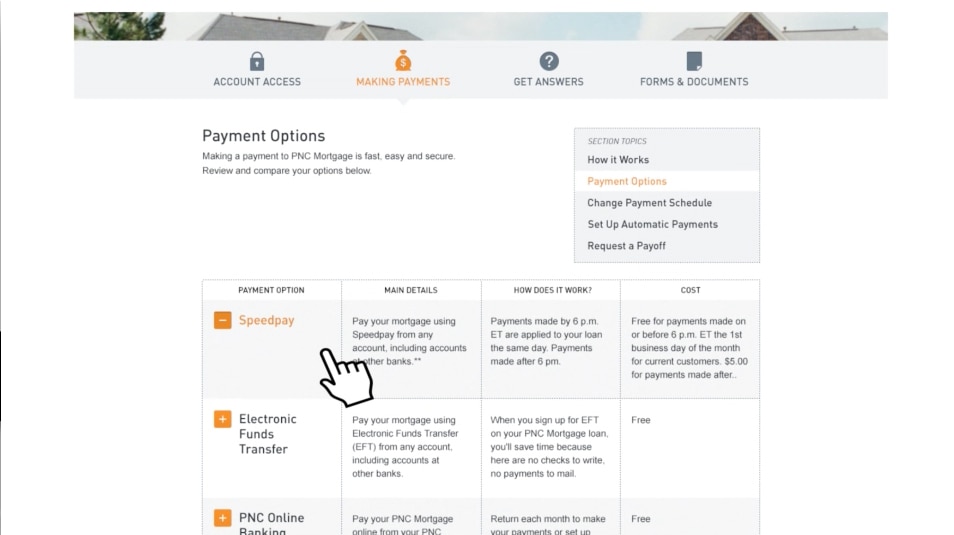Click the Free cost for Electronic Funds Transfer
Image resolution: width=954 pixels, height=535 pixels.
point(641,420)
